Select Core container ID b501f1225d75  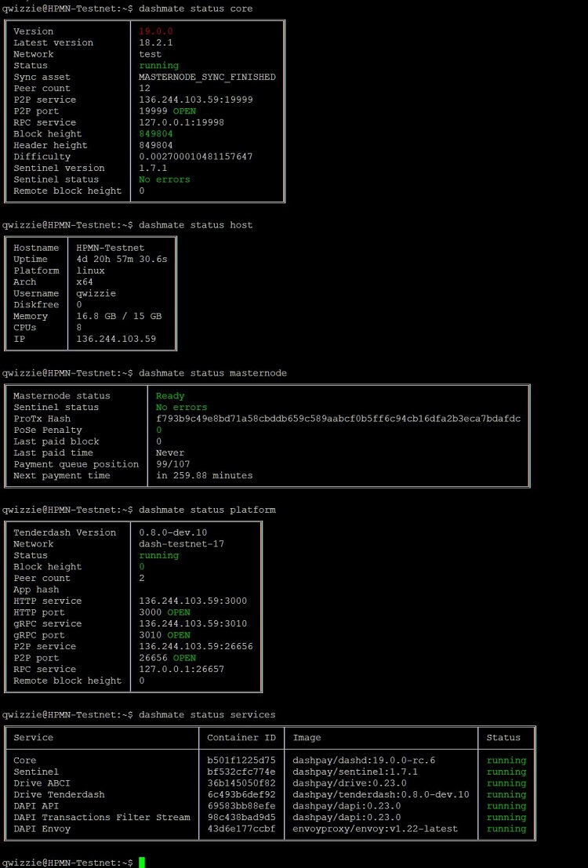[x=241, y=760]
